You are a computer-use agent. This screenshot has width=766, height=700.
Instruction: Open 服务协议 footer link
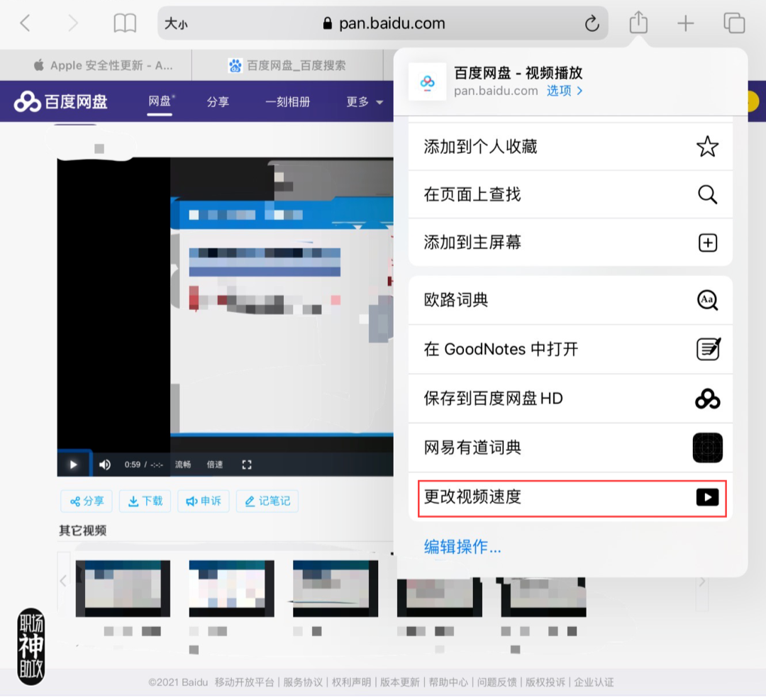pos(303,682)
